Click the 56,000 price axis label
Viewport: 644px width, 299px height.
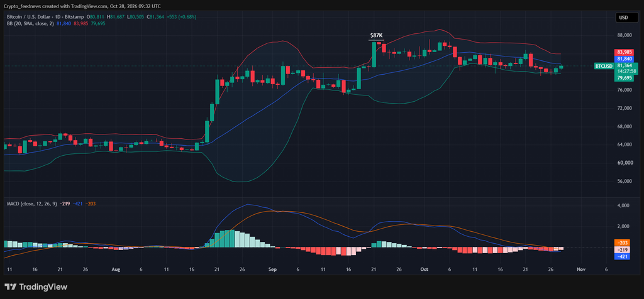624,181
